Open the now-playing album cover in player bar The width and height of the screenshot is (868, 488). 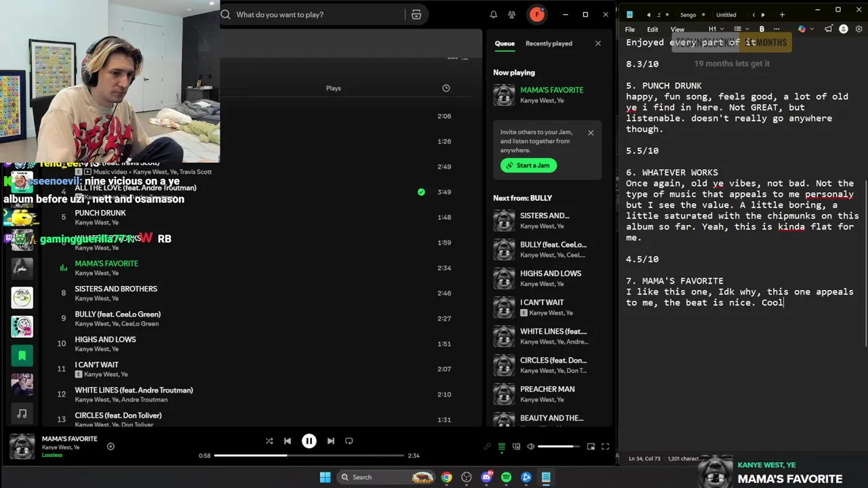pyautogui.click(x=22, y=446)
